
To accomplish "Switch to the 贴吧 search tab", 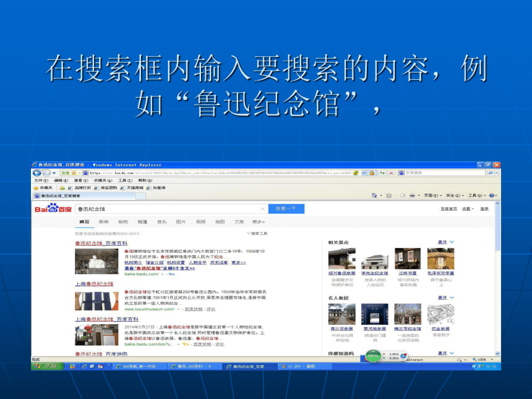I will point(123,222).
